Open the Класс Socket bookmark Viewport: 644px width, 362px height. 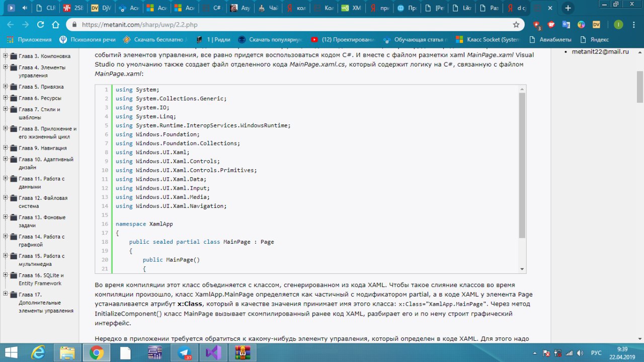488,39
